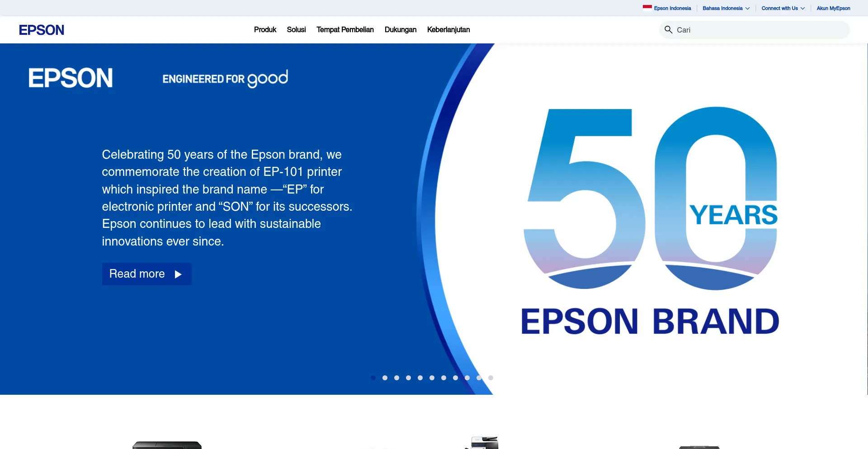Viewport: 868px width, 449px height.
Task: Expand the Connect with Us dropdown
Action: [x=783, y=8]
